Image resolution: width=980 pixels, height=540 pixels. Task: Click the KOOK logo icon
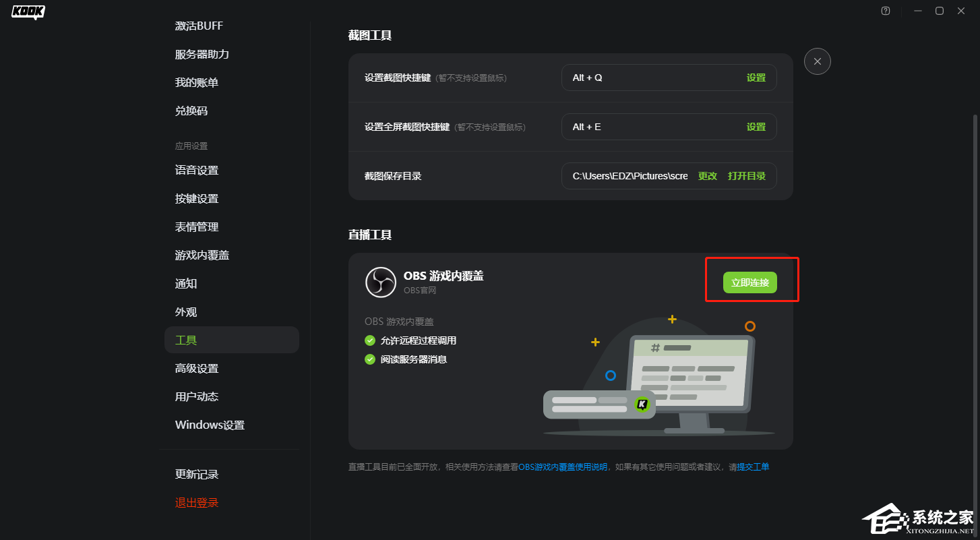pyautogui.click(x=27, y=11)
